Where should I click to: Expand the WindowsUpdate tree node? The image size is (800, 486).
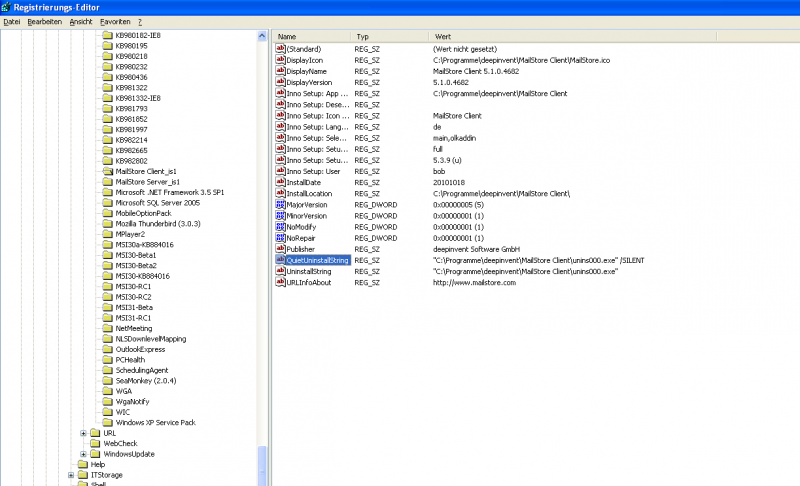pyautogui.click(x=84, y=454)
